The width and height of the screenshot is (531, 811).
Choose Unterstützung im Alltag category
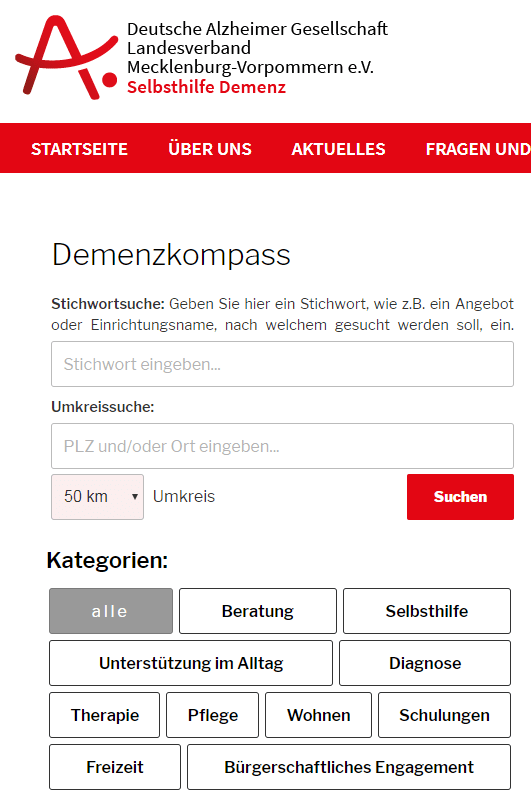[x=191, y=663]
